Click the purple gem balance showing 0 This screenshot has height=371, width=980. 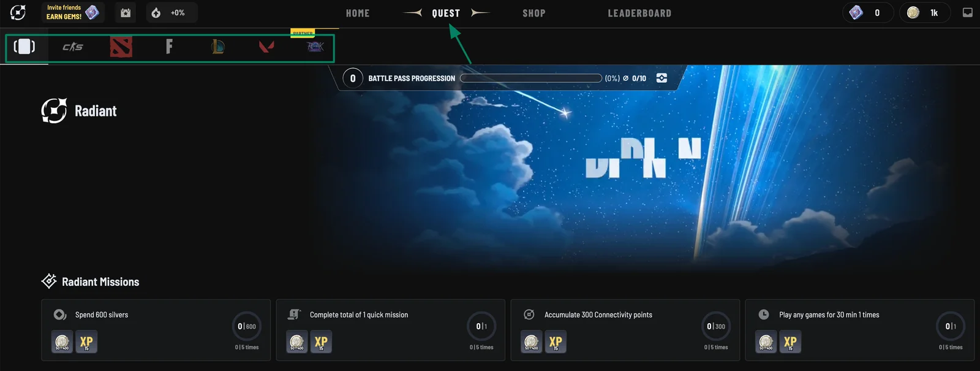[868, 12]
